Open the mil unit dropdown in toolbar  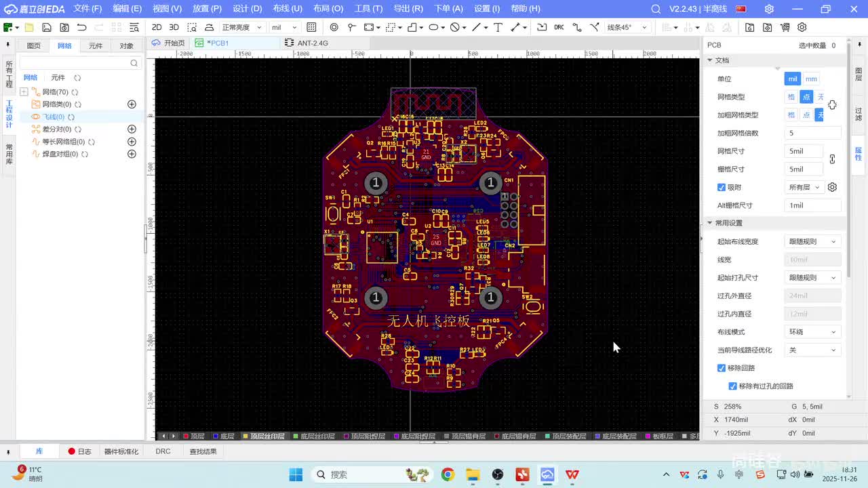click(285, 27)
